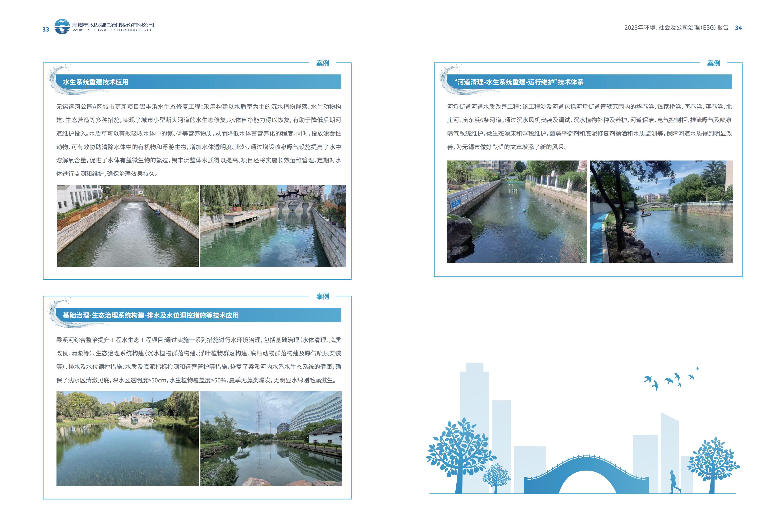Open the power pylon river reflection photo
The width and height of the screenshot is (784, 532).
pyautogui.click(x=271, y=438)
